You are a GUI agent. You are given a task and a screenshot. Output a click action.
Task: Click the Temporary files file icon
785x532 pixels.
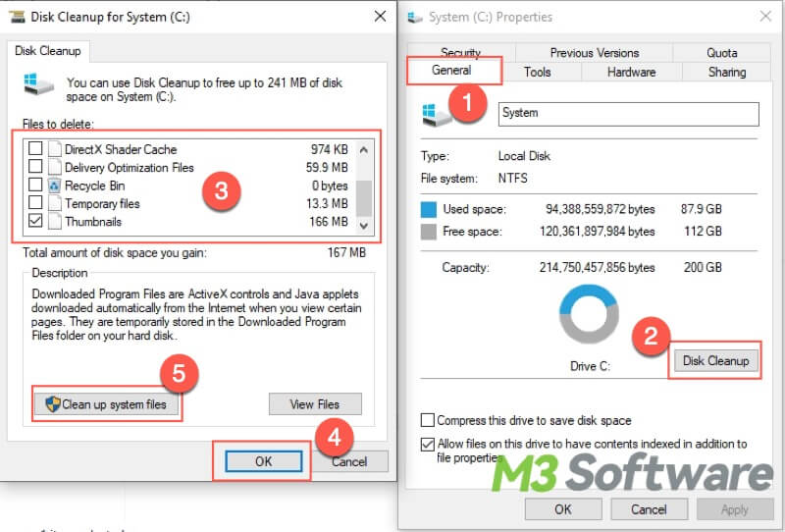[x=55, y=203]
